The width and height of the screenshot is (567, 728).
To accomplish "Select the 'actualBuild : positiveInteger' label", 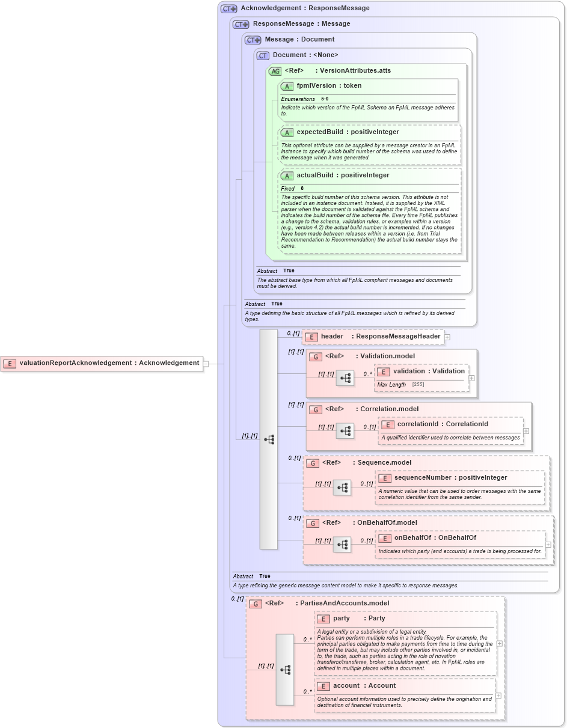I will pos(343,176).
